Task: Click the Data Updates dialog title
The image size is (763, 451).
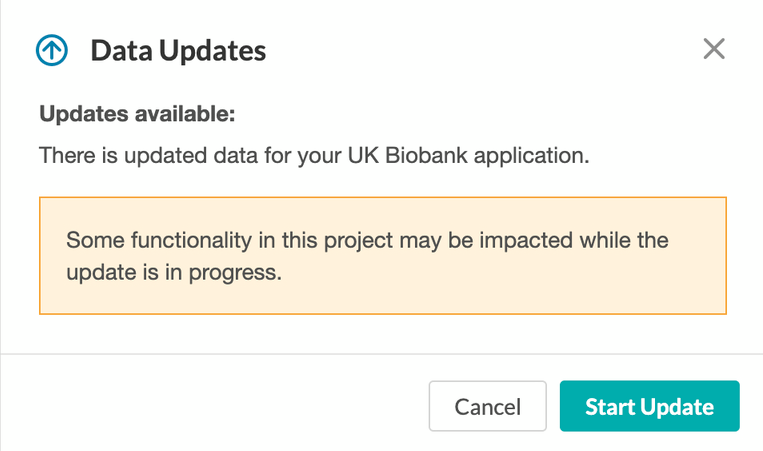Action: point(178,51)
